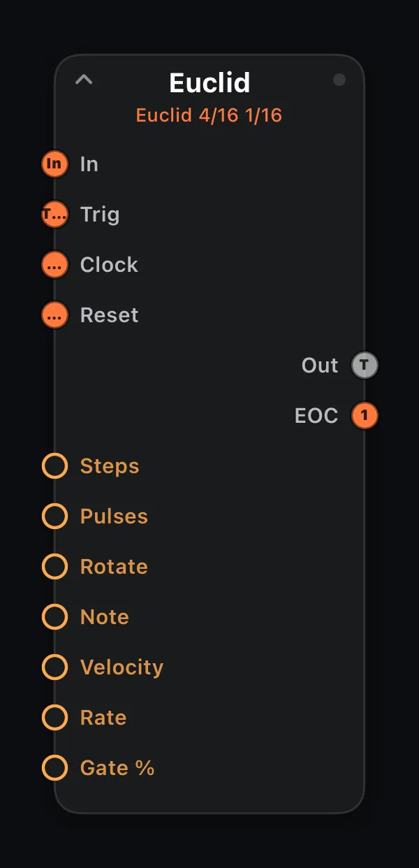
Task: Select the Rotate parameter port circle
Action: (x=55, y=567)
